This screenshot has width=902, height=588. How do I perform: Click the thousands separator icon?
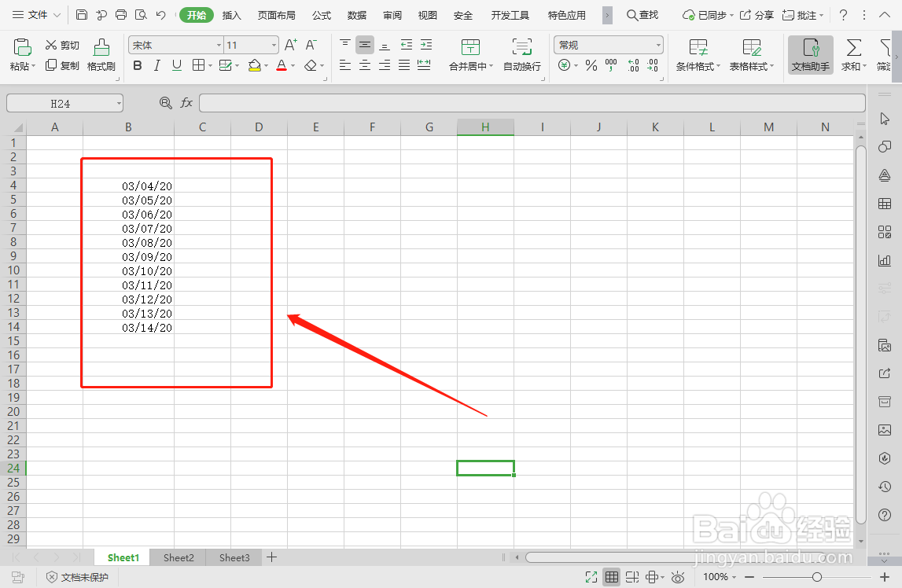611,65
